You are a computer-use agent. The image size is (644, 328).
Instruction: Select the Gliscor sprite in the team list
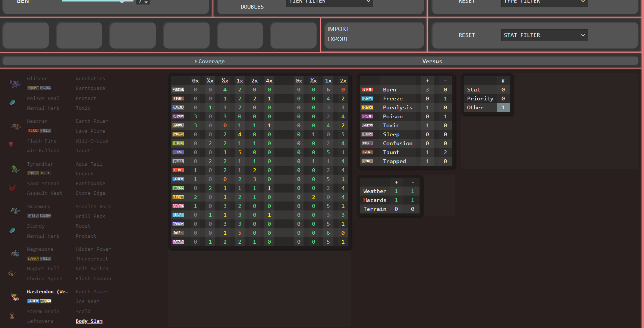[x=15, y=84]
